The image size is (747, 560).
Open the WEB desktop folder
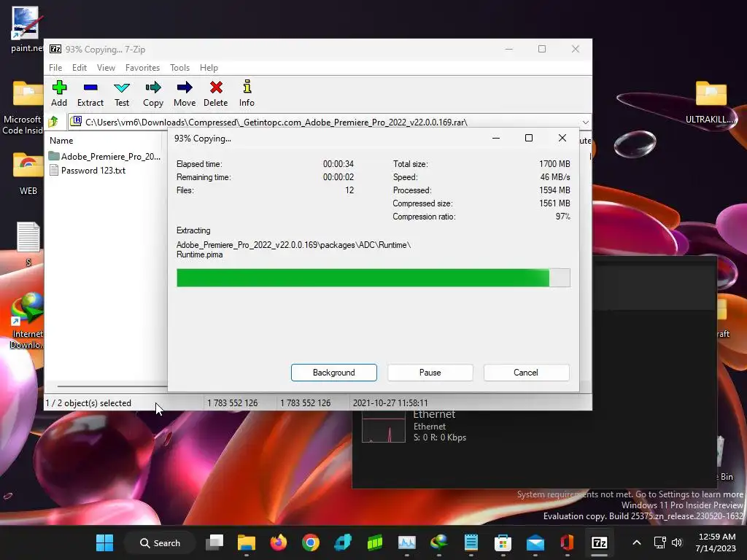coord(28,174)
